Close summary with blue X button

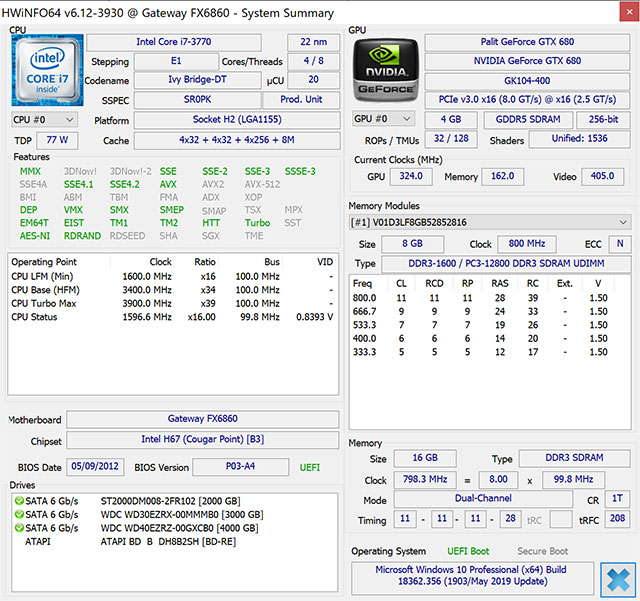(x=618, y=580)
